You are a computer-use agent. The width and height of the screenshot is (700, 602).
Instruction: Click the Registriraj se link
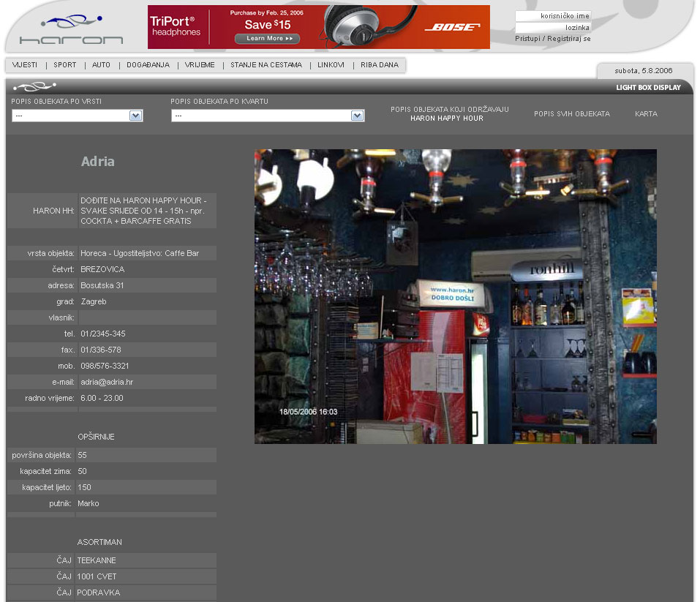click(569, 39)
